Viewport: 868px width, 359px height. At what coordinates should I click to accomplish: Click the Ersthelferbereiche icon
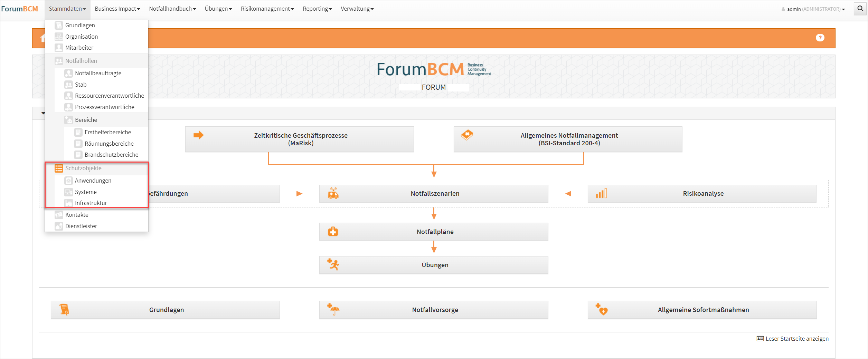[78, 132]
